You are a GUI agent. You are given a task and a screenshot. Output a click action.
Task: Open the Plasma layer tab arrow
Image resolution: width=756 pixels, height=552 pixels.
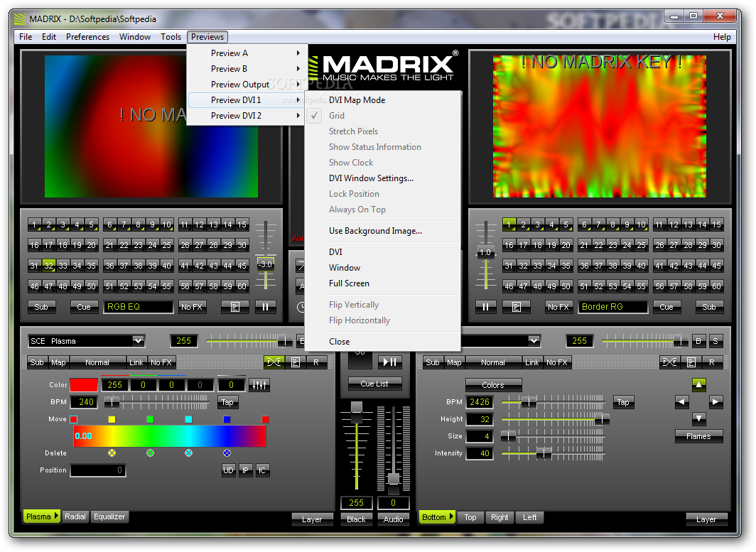pos(56,516)
